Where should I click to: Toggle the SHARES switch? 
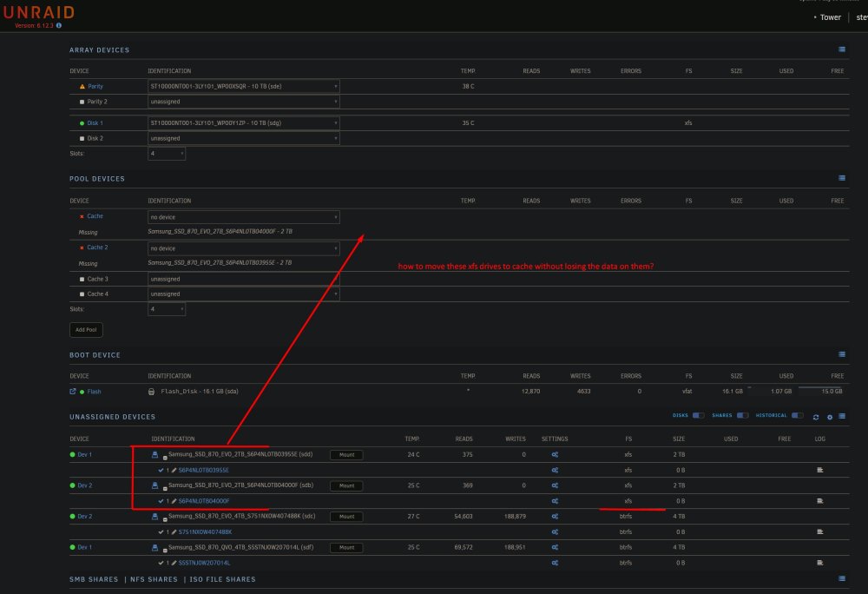[742, 415]
